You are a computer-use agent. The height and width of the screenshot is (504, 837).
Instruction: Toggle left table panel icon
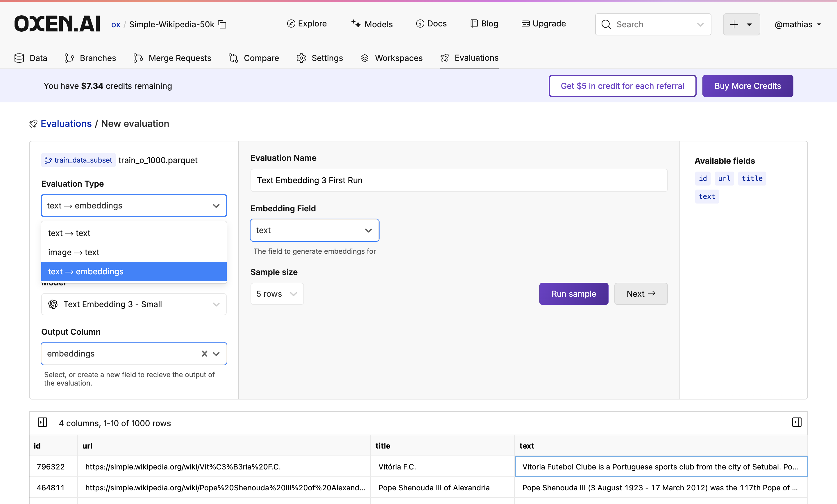pyautogui.click(x=42, y=422)
